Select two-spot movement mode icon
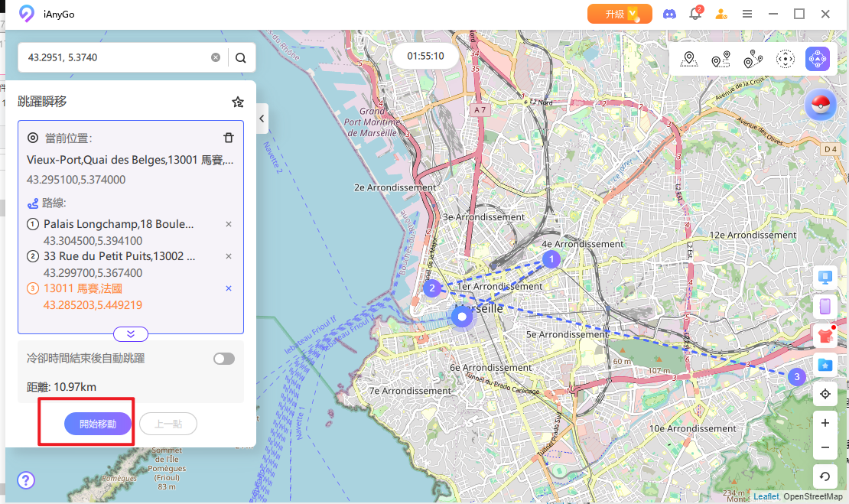Image resolution: width=849 pixels, height=504 pixels. coord(721,59)
